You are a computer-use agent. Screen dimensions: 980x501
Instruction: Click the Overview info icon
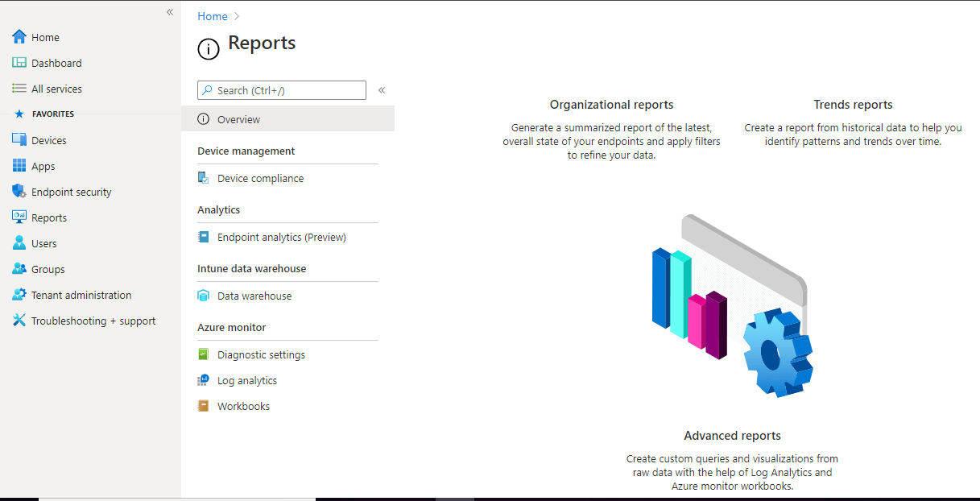(x=204, y=119)
